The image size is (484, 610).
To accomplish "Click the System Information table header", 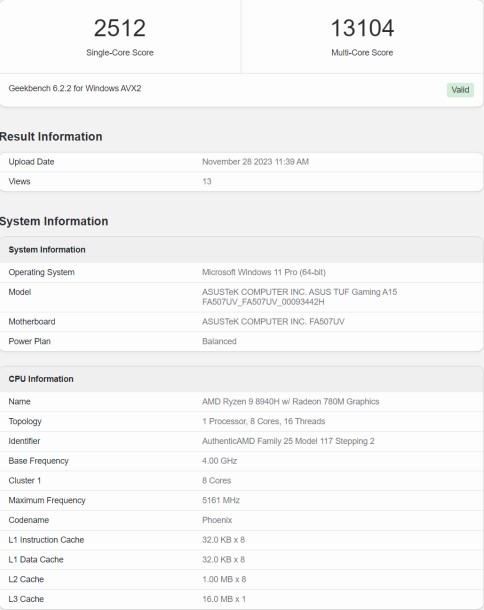I will coord(241,250).
